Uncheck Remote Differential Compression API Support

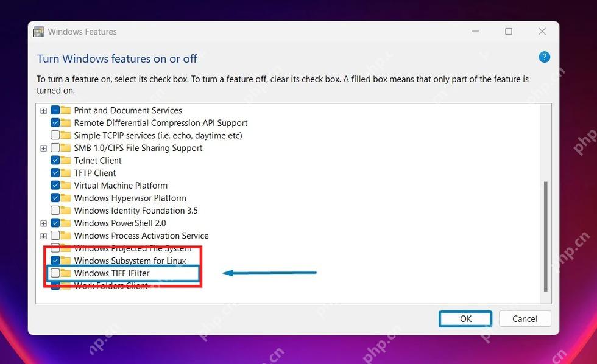click(55, 123)
